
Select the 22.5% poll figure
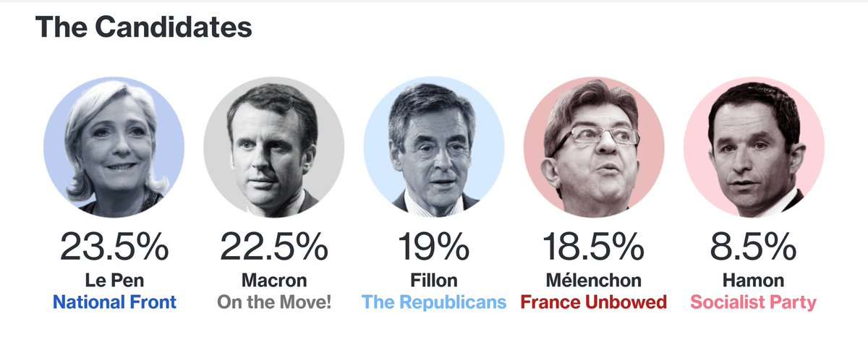pos(274,248)
